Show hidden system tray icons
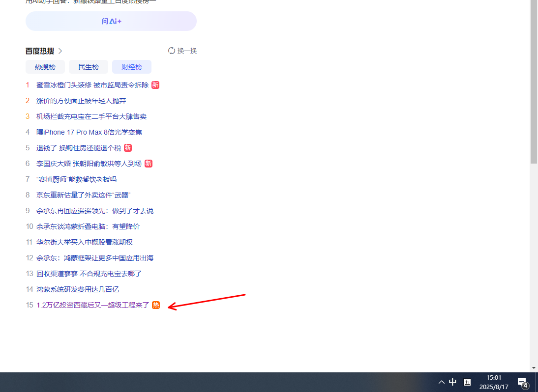538x392 pixels. click(442, 382)
